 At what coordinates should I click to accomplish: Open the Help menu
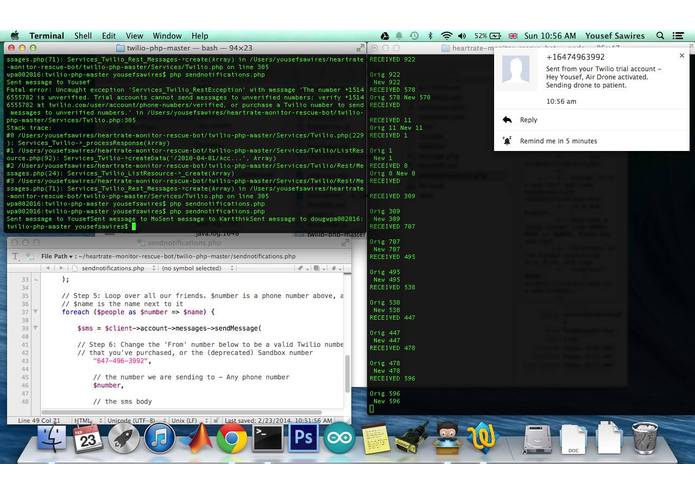point(199,36)
